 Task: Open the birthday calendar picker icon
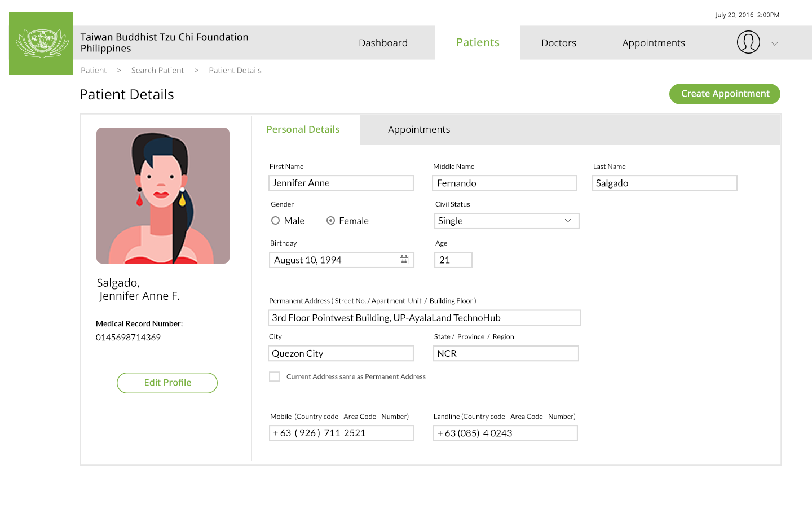[404, 260]
